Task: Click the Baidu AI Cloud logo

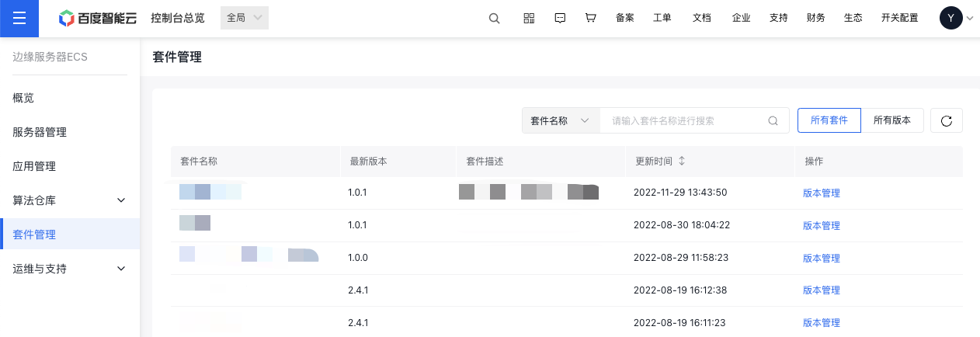Action: point(98,19)
